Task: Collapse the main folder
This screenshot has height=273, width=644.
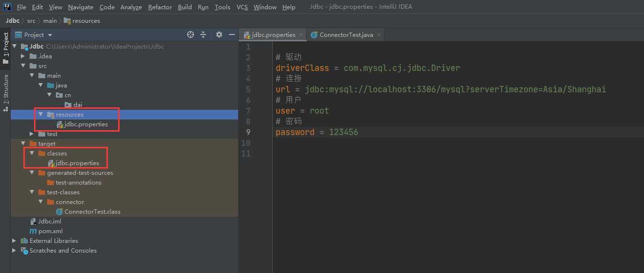Action: click(32, 76)
